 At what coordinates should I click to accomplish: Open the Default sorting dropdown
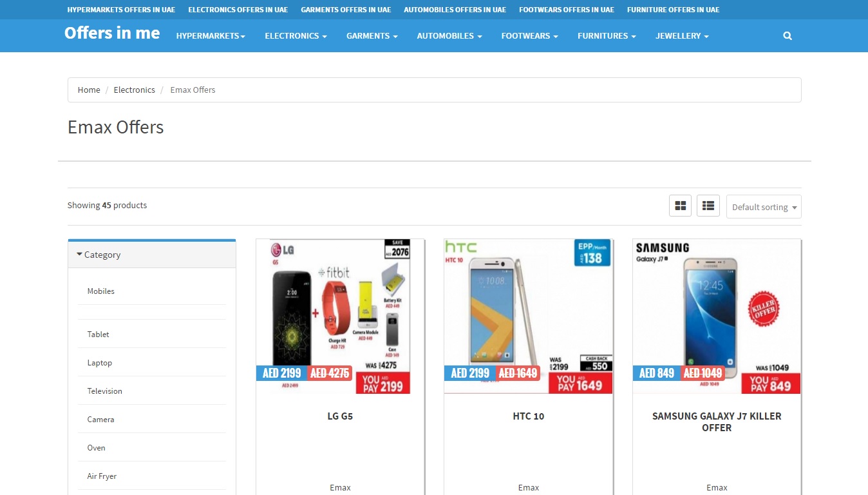[764, 207]
